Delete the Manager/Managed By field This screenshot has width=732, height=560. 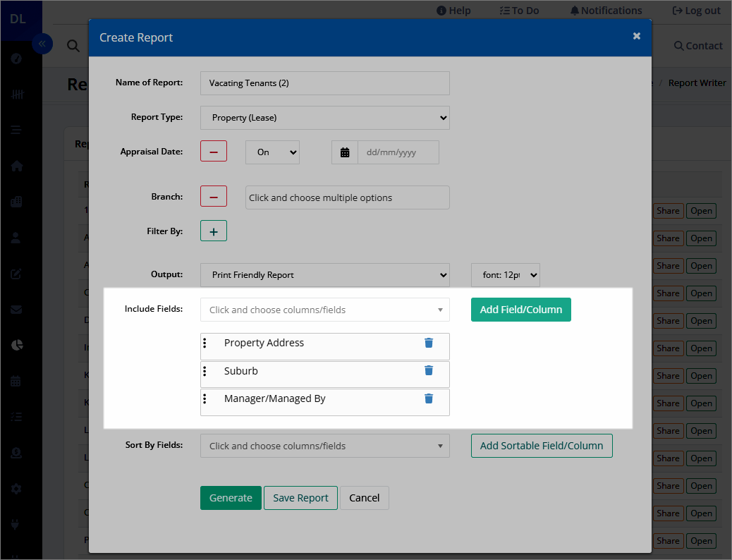(429, 398)
